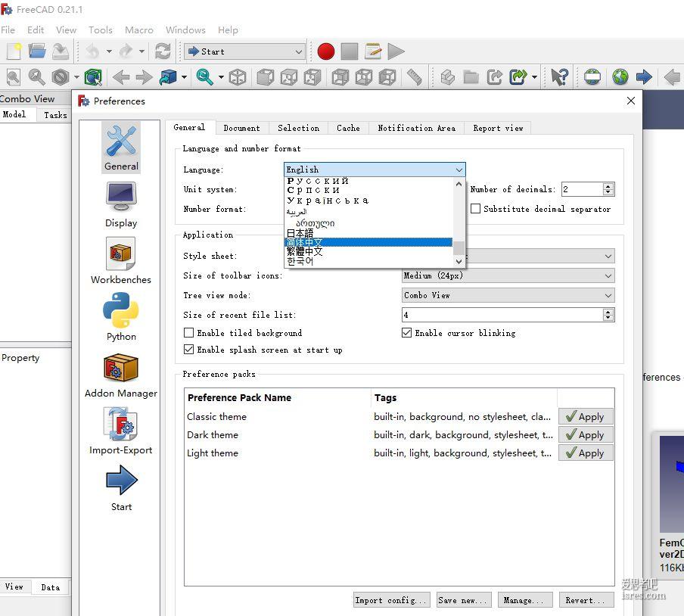This screenshot has width=684, height=616.
Task: Click the Fit all view icon
Action: (14, 77)
